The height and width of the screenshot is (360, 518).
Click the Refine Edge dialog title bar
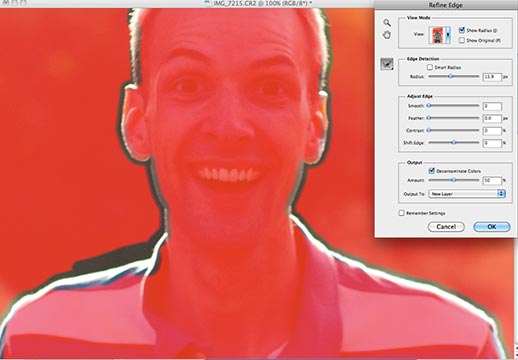tap(446, 5)
